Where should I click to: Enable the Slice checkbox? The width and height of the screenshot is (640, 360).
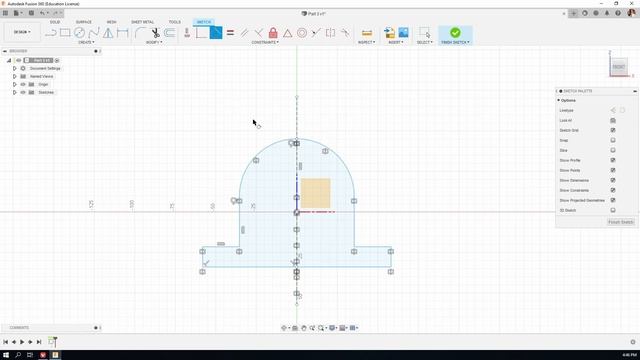click(x=613, y=150)
